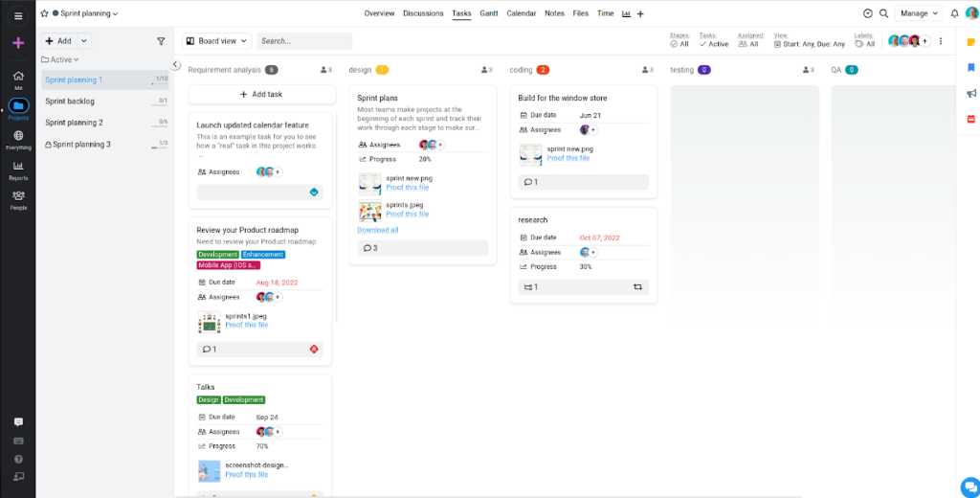
Task: Select Sprint backlog task list
Action: (105, 101)
